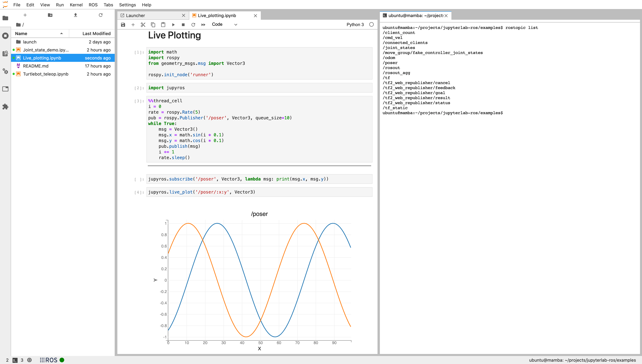Click the root folder breadcrumb icon

(x=18, y=25)
